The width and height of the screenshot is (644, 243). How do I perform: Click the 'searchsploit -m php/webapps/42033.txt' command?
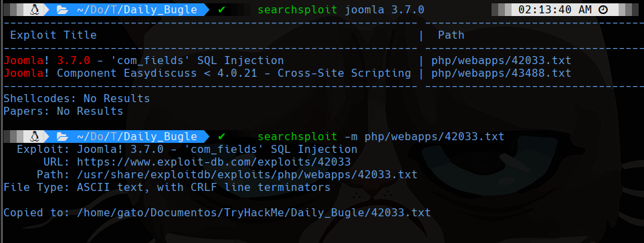tap(381, 136)
